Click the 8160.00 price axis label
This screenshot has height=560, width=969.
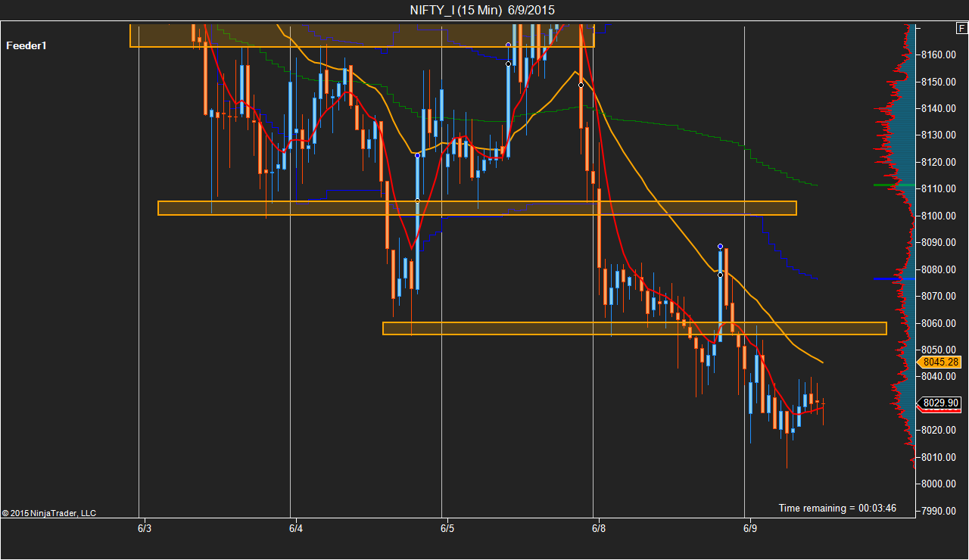pos(939,54)
